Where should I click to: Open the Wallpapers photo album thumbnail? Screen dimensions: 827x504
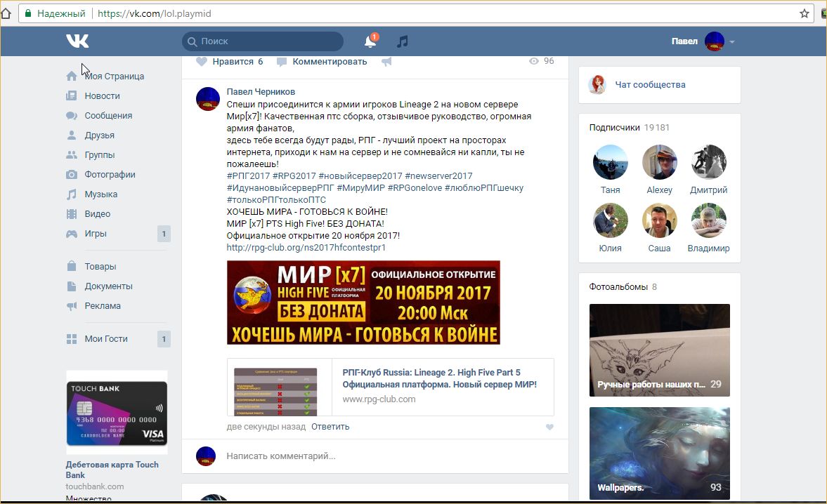(659, 453)
